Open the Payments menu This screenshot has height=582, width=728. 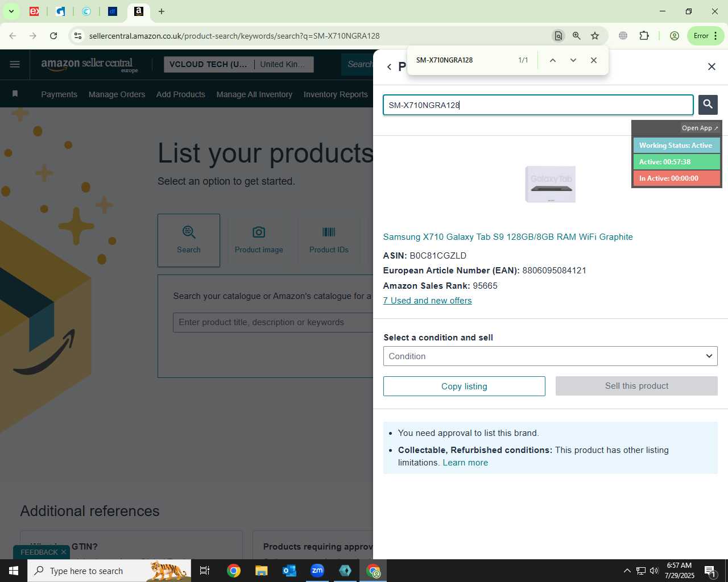[x=59, y=94]
